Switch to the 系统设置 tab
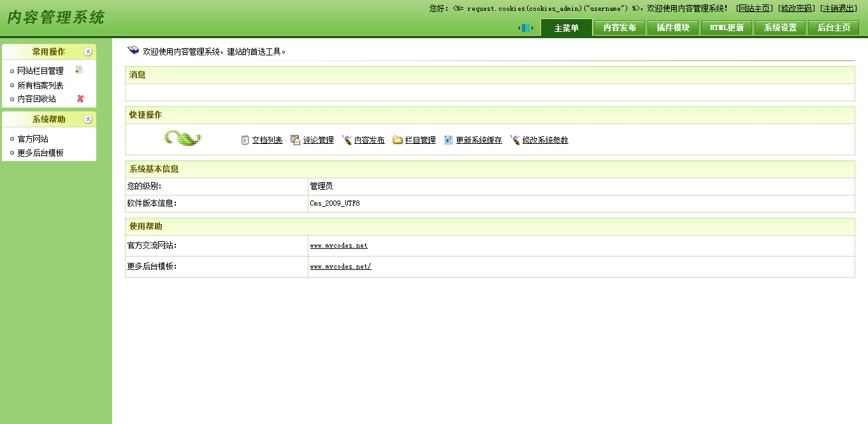 [780, 27]
